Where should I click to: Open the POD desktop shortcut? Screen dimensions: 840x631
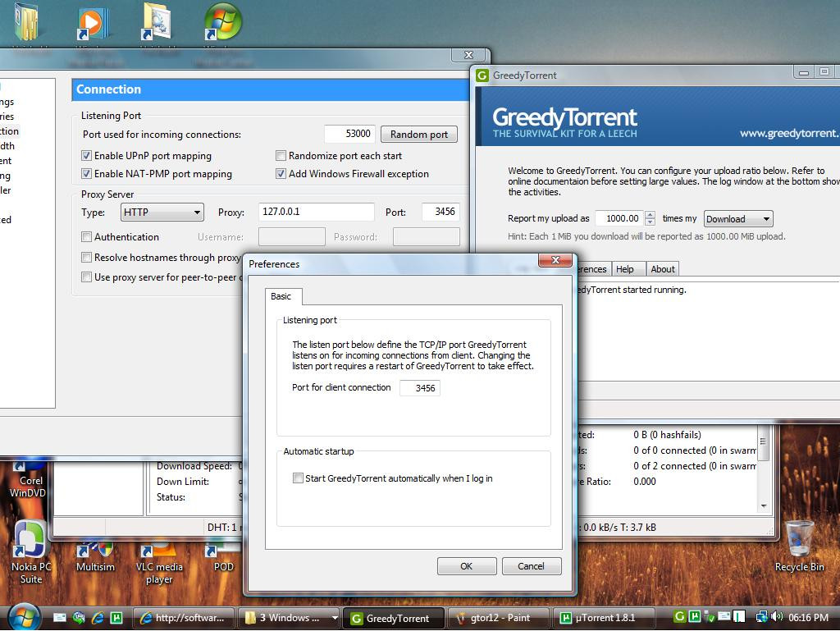pyautogui.click(x=223, y=558)
